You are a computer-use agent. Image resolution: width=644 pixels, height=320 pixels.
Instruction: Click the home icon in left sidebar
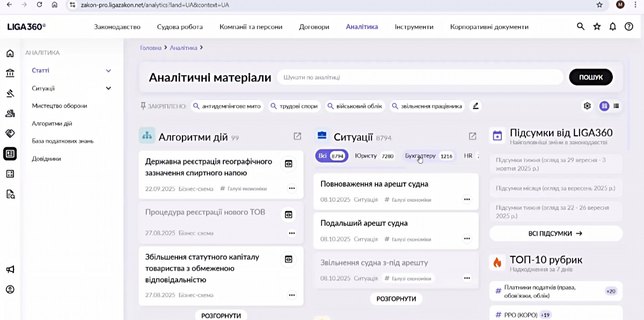10,53
